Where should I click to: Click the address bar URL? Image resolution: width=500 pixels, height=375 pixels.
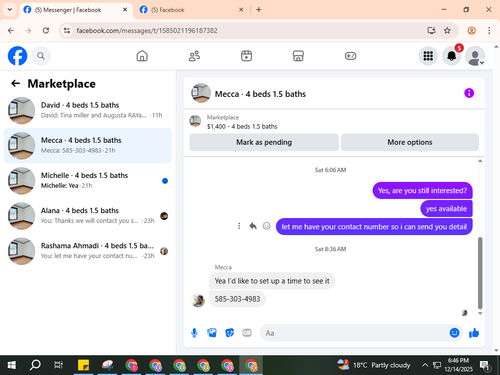pyautogui.click(x=147, y=31)
